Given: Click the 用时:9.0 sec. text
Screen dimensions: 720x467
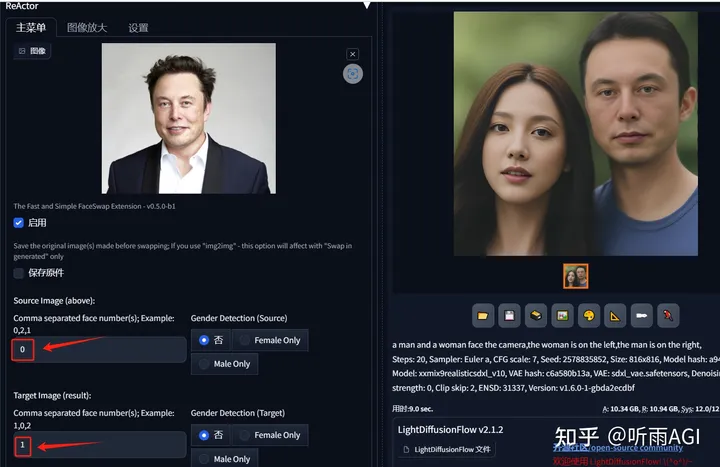Looking at the screenshot, I should click(412, 409).
